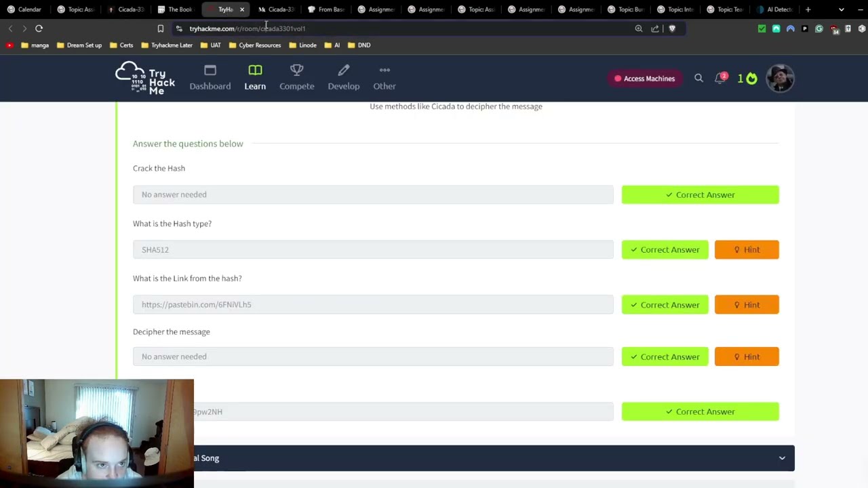Click the pastebin link answer field
The height and width of the screenshot is (488, 868).
point(373,304)
